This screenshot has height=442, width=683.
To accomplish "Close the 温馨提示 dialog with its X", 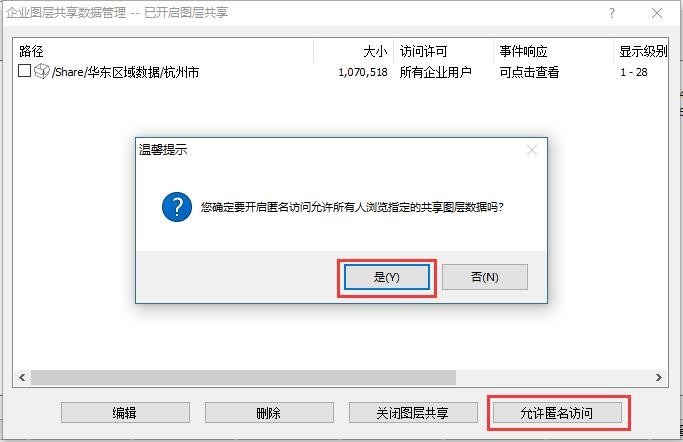I will [532, 151].
